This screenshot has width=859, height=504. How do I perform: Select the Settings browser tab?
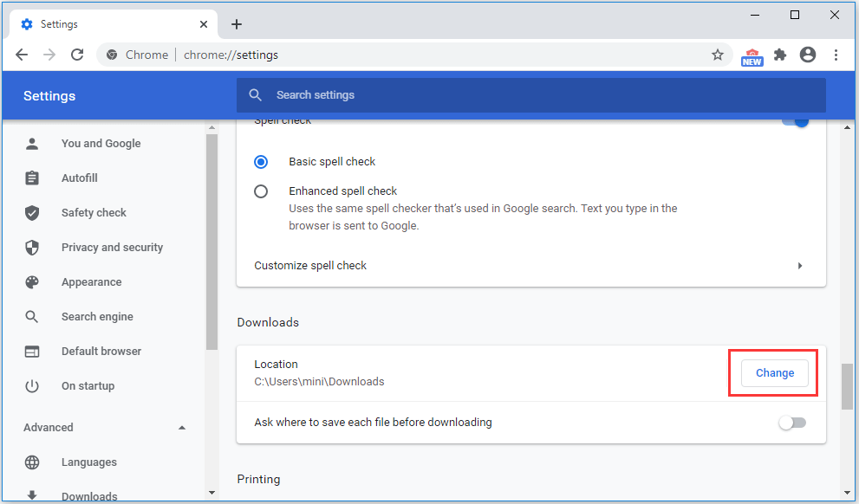114,24
